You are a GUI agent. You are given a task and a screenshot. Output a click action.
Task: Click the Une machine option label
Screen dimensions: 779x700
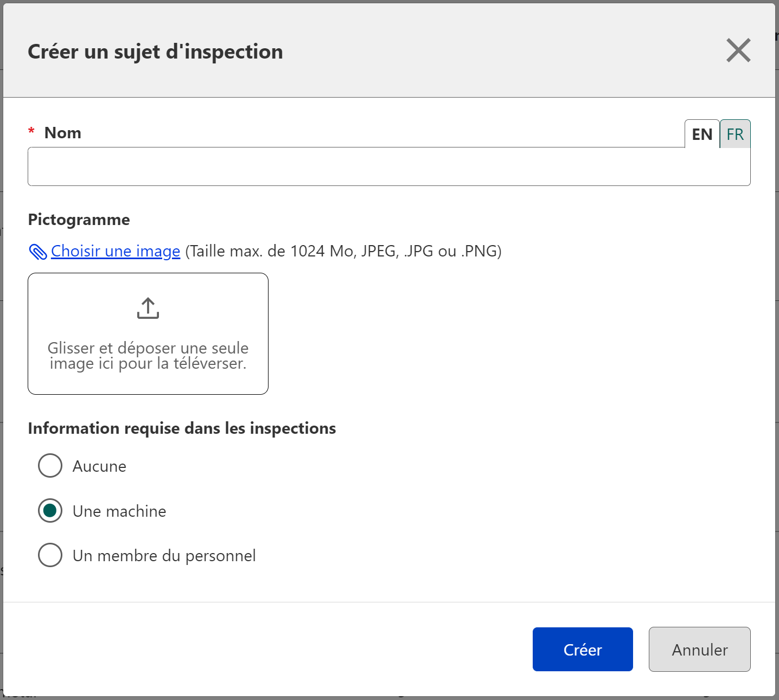click(119, 511)
